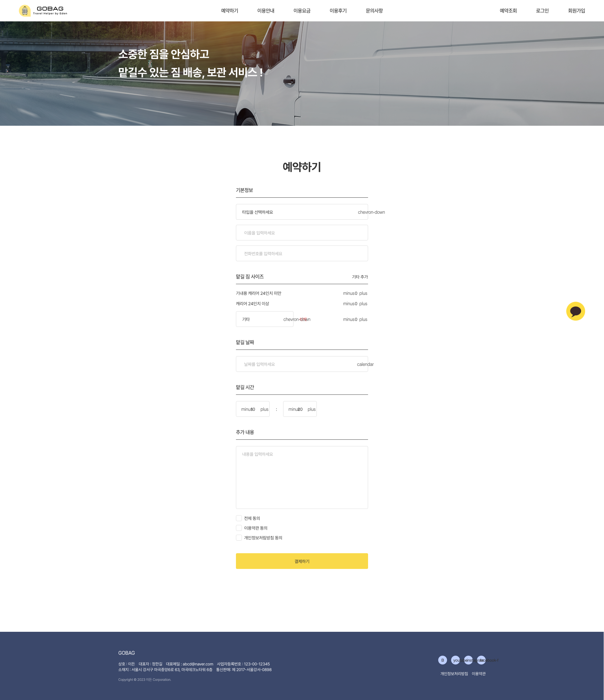Open the instagram footer icon
This screenshot has width=604, height=700.
pyautogui.click(x=468, y=660)
